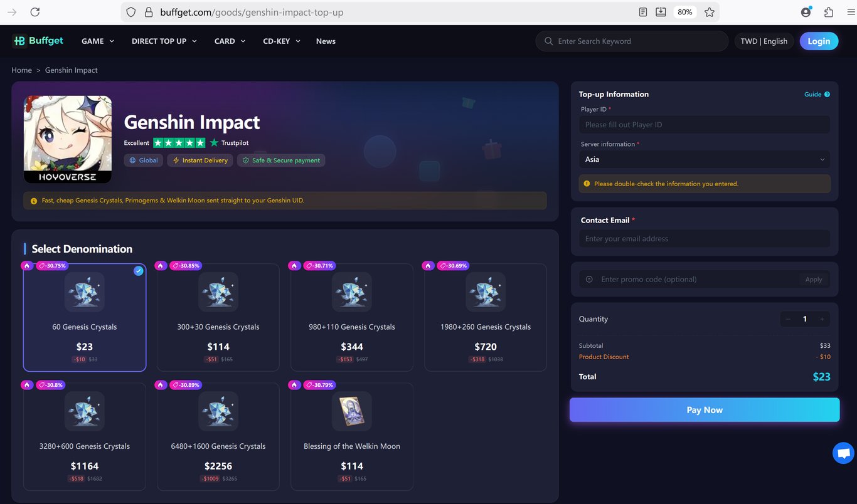Open the TWD | English currency language selector
This screenshot has width=857, height=504.
tap(764, 41)
